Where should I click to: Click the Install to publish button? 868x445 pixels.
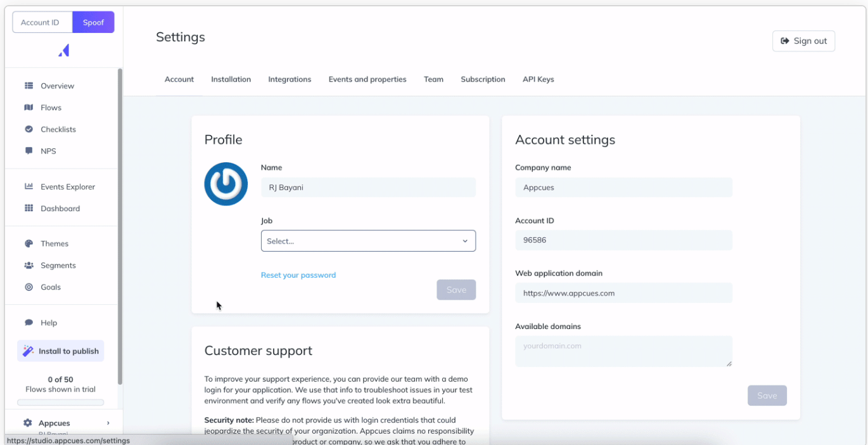61,351
